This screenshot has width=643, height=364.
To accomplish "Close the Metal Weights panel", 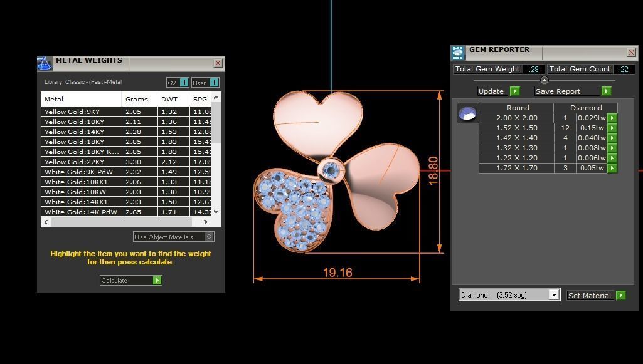I will 218,63.
